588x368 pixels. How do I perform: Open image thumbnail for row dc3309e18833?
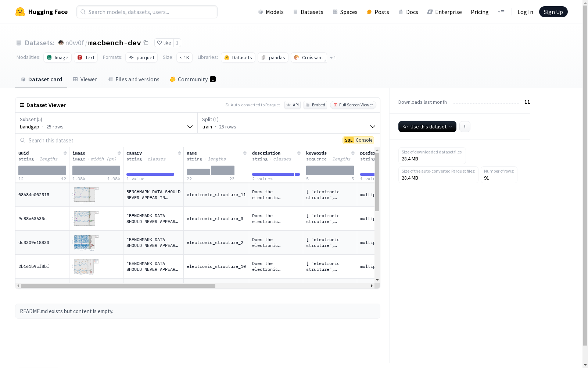coord(86,243)
